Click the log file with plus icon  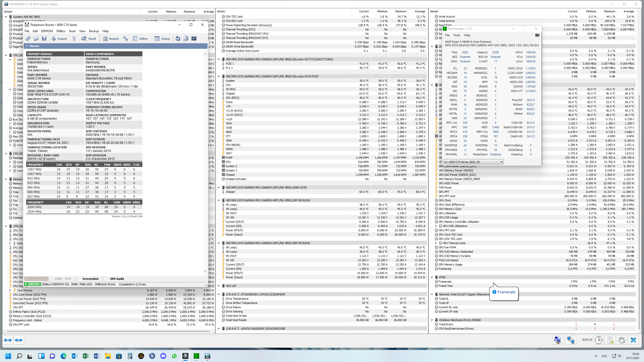click(x=610, y=340)
